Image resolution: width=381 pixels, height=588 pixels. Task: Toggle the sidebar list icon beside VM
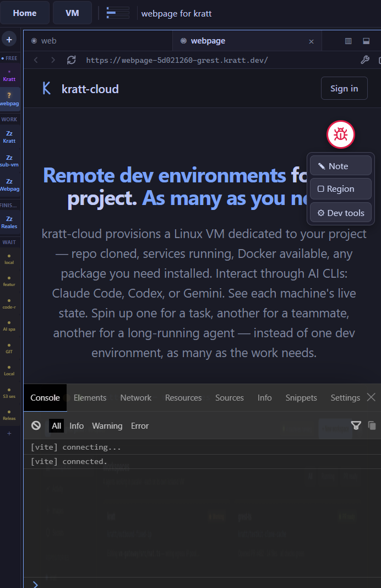(118, 13)
